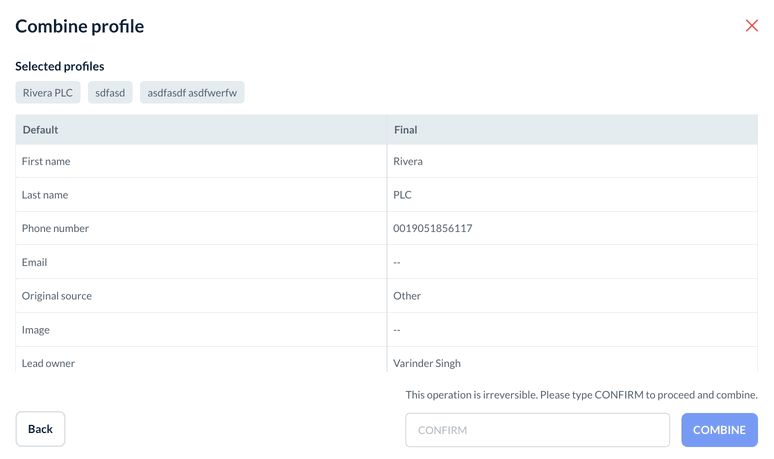Screen dimensions: 774x459
Task: Click the Image final value cell
Action: click(x=397, y=329)
